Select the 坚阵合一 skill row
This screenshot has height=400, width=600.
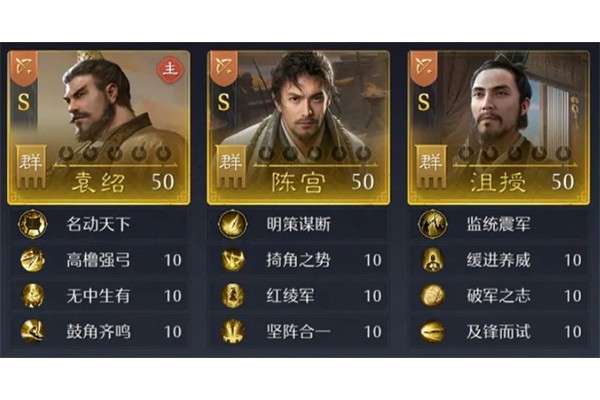pyautogui.click(x=297, y=331)
